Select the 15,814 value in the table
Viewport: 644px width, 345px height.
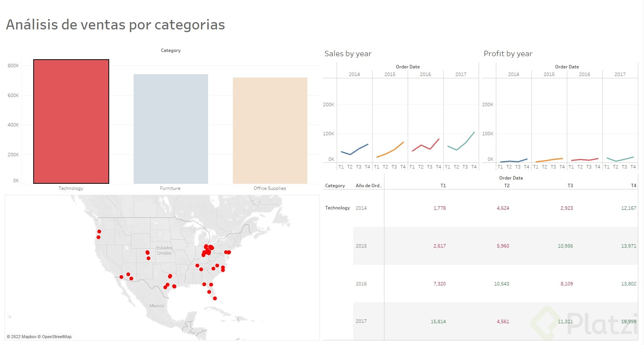click(x=438, y=322)
